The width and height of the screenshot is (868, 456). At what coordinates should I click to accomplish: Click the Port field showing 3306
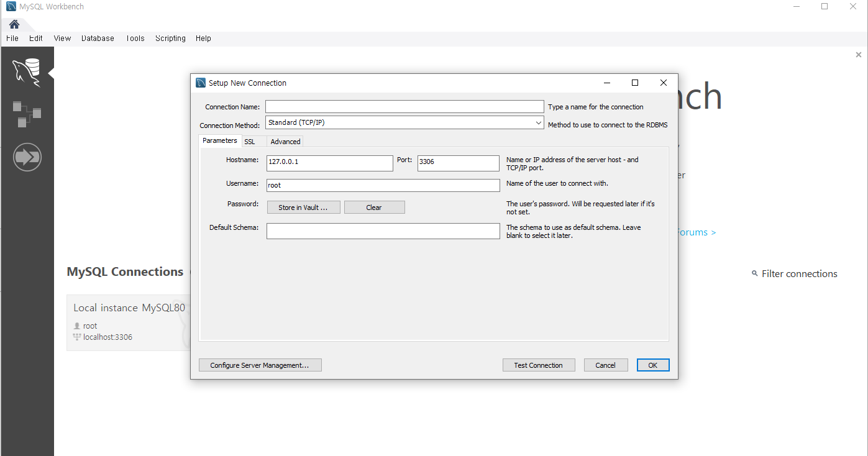coord(459,163)
